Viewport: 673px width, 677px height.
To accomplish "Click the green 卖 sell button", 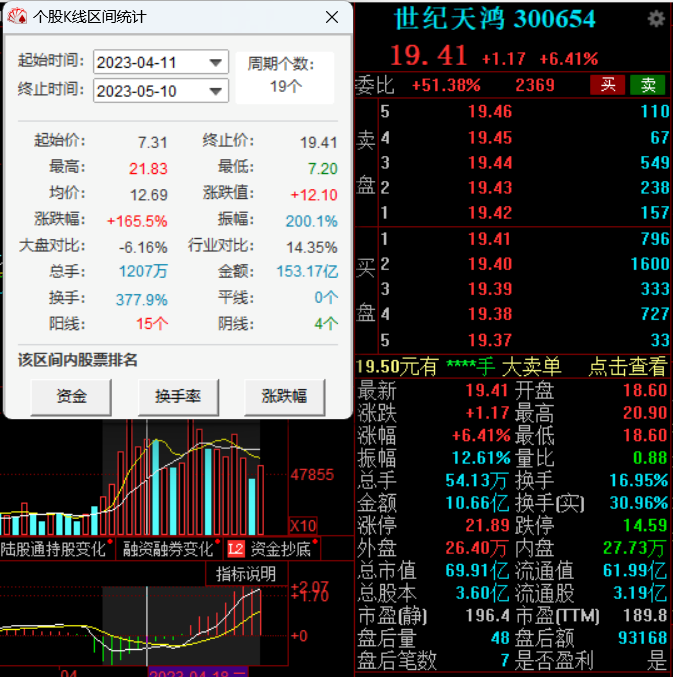I will point(648,85).
